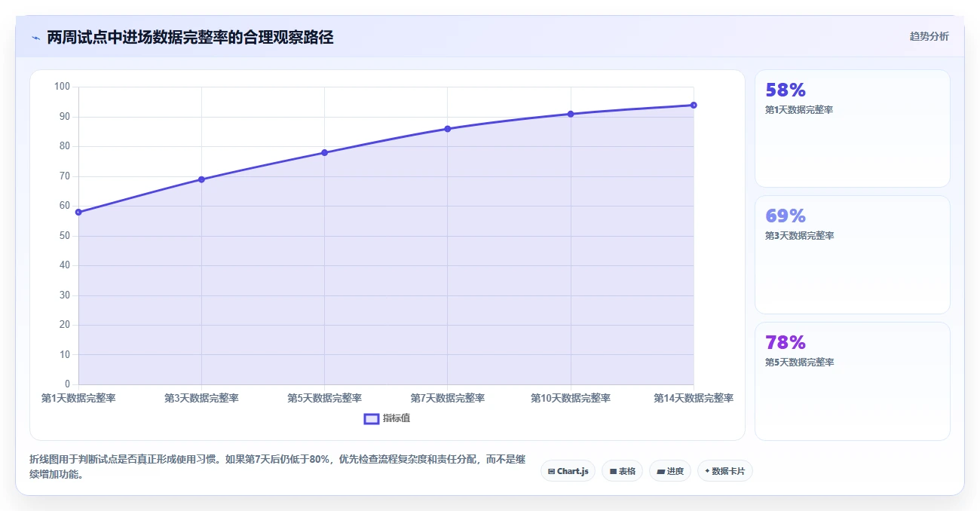Image resolution: width=980 pixels, height=511 pixels.
Task: Click x-axis label 第1天数据完整率
Action: point(78,398)
